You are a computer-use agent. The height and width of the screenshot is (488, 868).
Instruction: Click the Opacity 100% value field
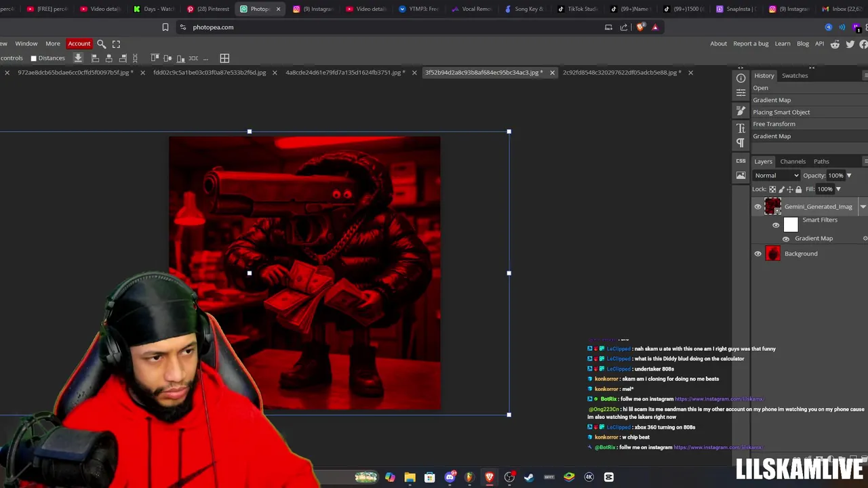click(x=835, y=176)
